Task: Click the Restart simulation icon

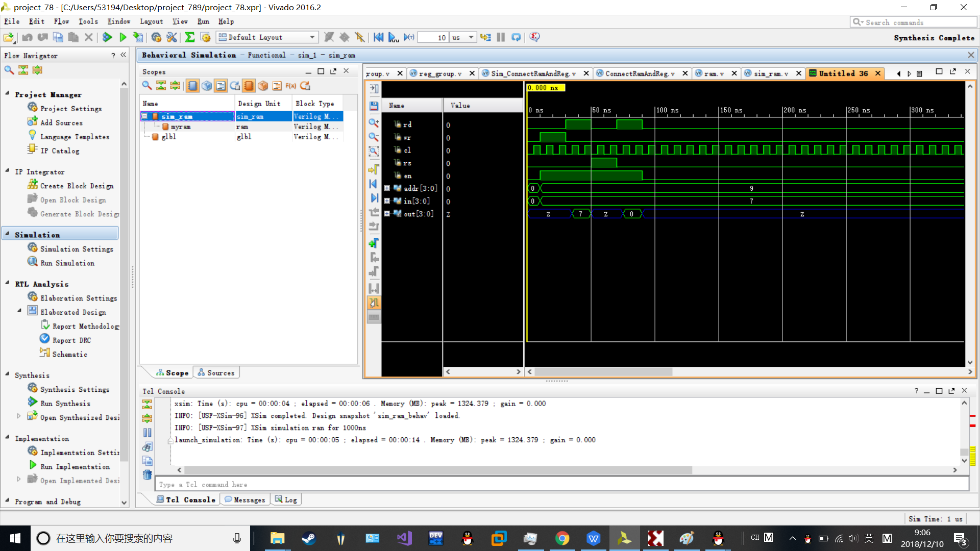Action: (378, 37)
